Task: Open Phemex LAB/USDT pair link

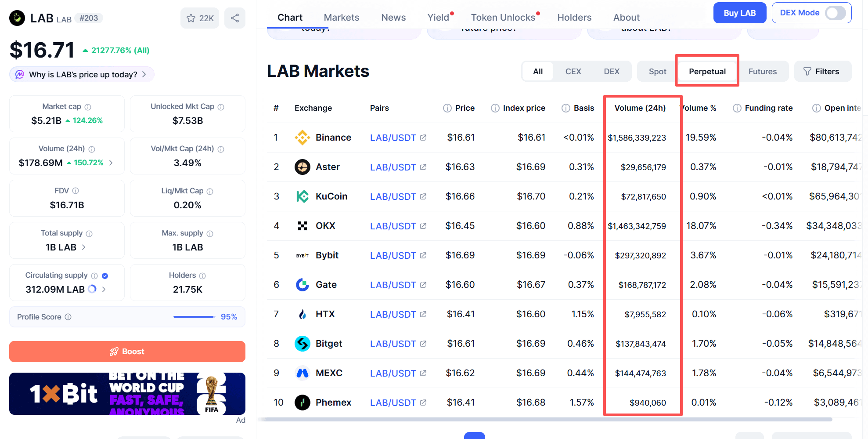Action: click(393, 403)
